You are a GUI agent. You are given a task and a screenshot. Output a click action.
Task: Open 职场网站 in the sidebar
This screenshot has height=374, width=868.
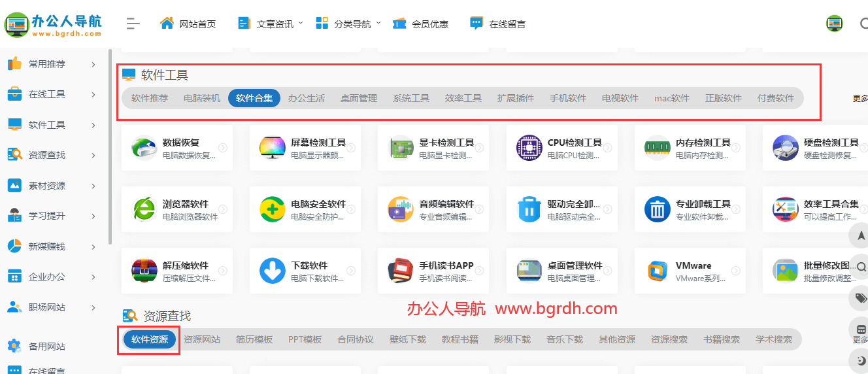point(52,307)
